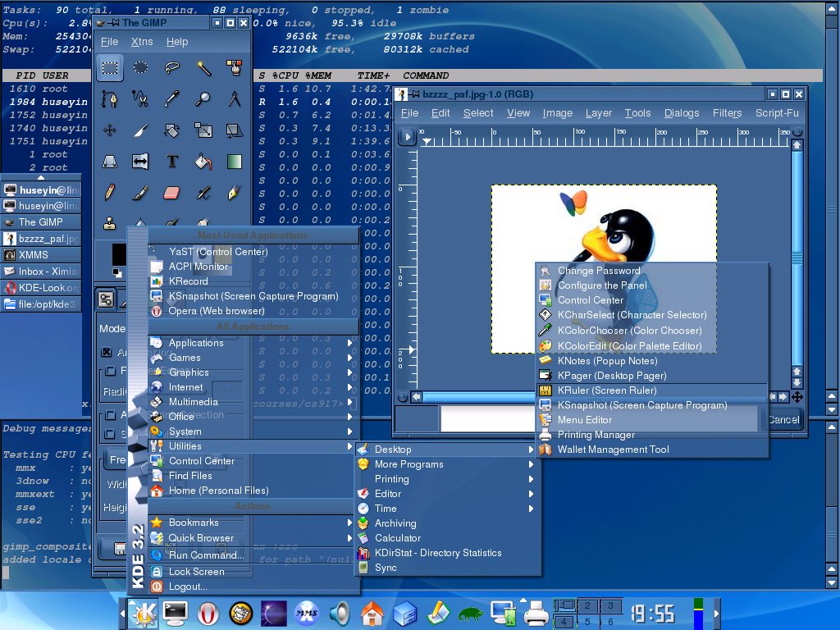Pick the Shear tool
This screenshot has width=840, height=630.
point(234,130)
